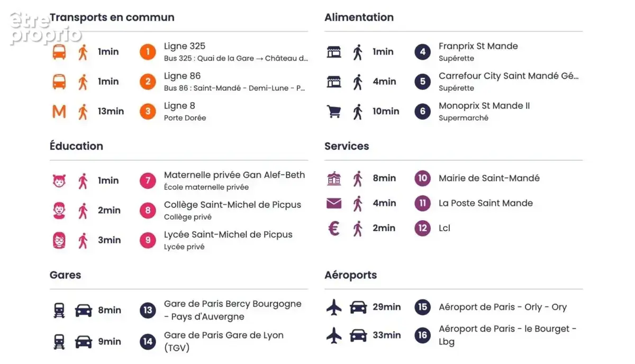
Task: Click the être proprio logo
Action: [x=46, y=27]
